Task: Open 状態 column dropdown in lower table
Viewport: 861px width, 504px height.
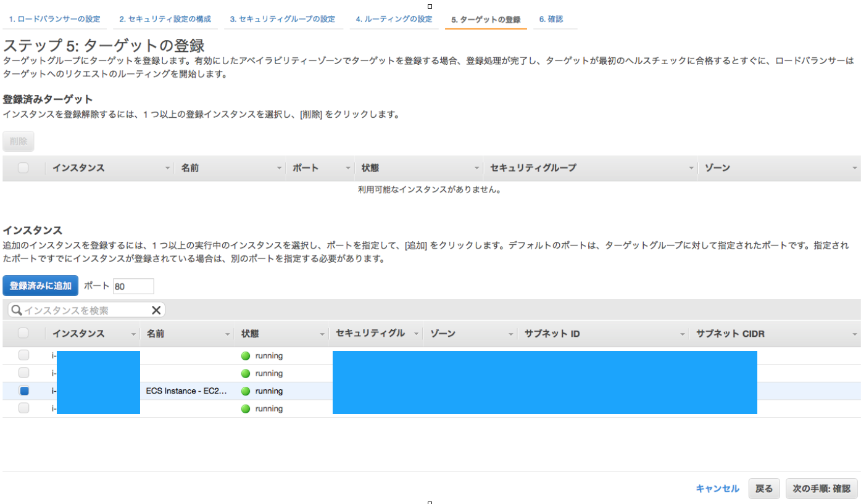Action: 322,334
